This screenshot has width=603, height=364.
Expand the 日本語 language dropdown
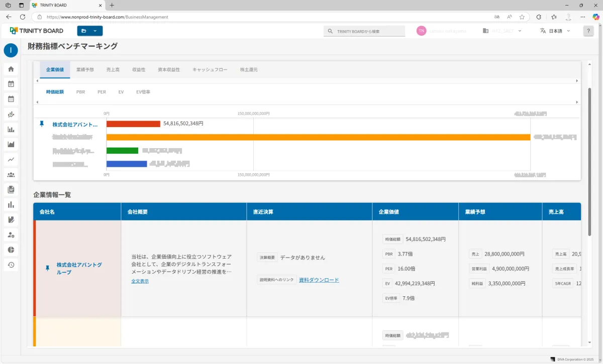555,31
